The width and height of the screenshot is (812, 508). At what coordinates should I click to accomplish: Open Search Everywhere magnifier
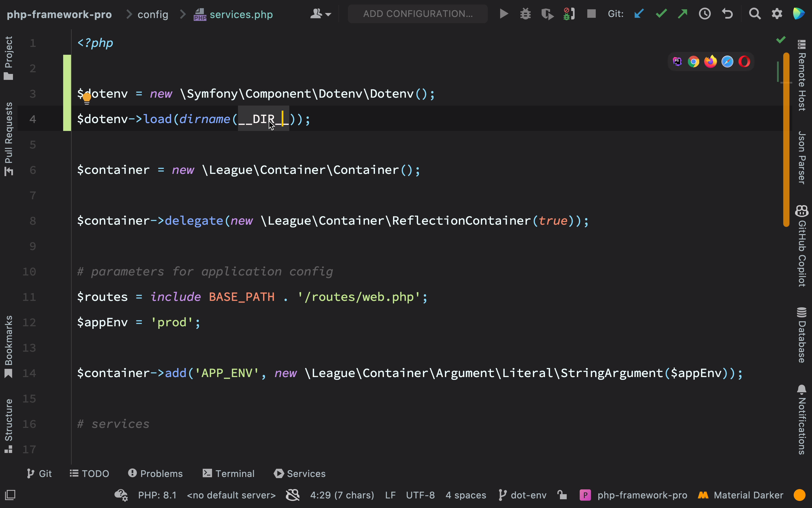pos(755,14)
